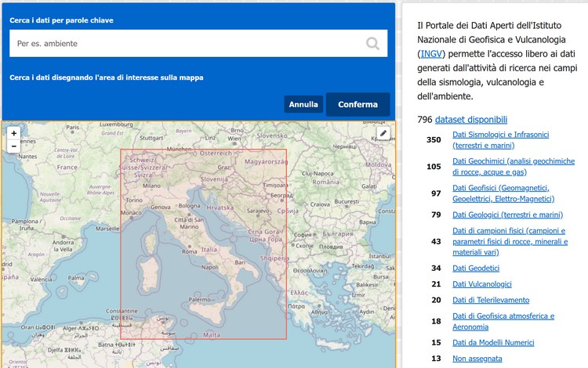The width and height of the screenshot is (588, 368).
Task: Open the INGV link
Action: coord(431,54)
